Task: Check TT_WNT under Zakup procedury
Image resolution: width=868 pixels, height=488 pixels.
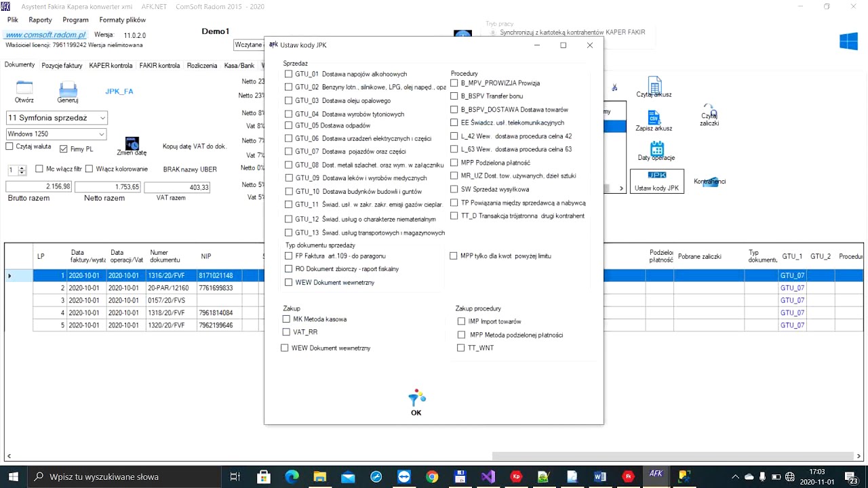Action: pos(461,348)
